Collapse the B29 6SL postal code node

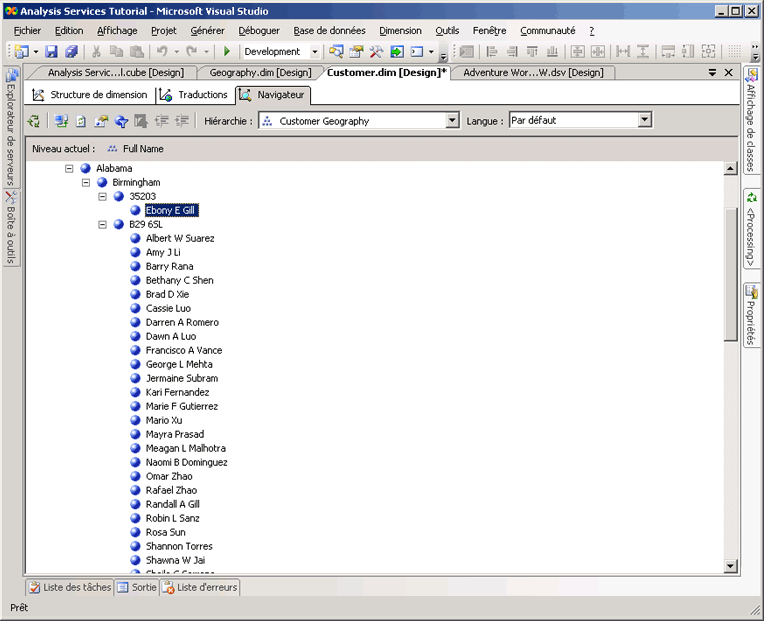pos(102,225)
